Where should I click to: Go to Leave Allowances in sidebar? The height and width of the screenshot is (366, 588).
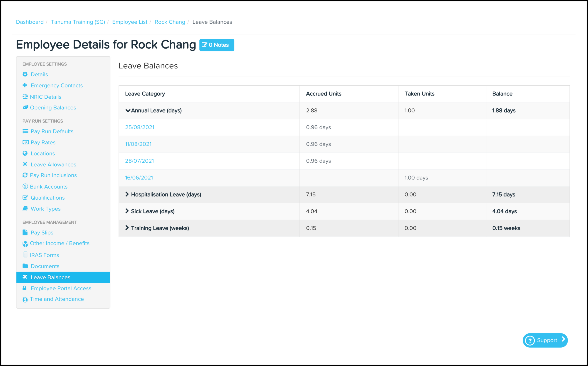[x=53, y=165]
